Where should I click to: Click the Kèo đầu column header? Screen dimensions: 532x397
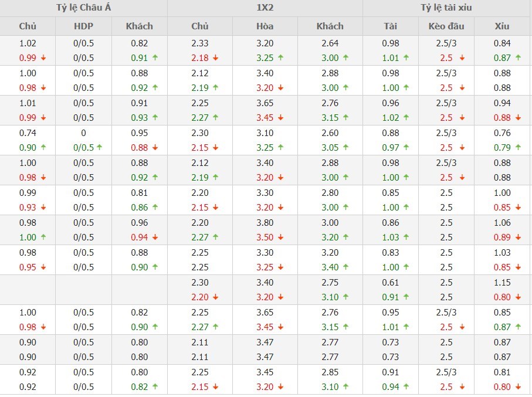pyautogui.click(x=446, y=26)
